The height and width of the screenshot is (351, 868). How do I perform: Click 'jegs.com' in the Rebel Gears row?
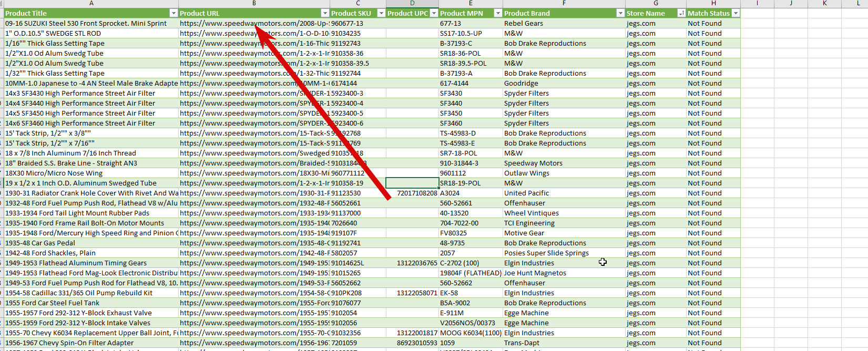click(656, 23)
